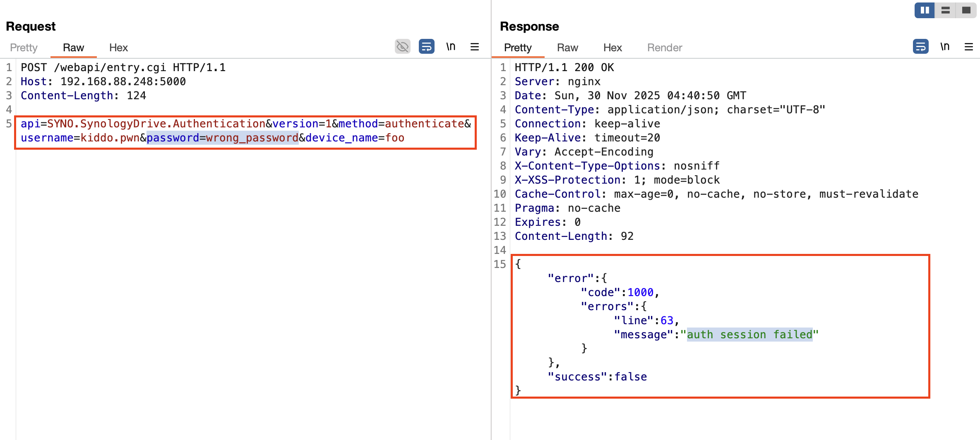Select top-bottom stacked layout icon
Image resolution: width=980 pixels, height=440 pixels.
pos(946,10)
